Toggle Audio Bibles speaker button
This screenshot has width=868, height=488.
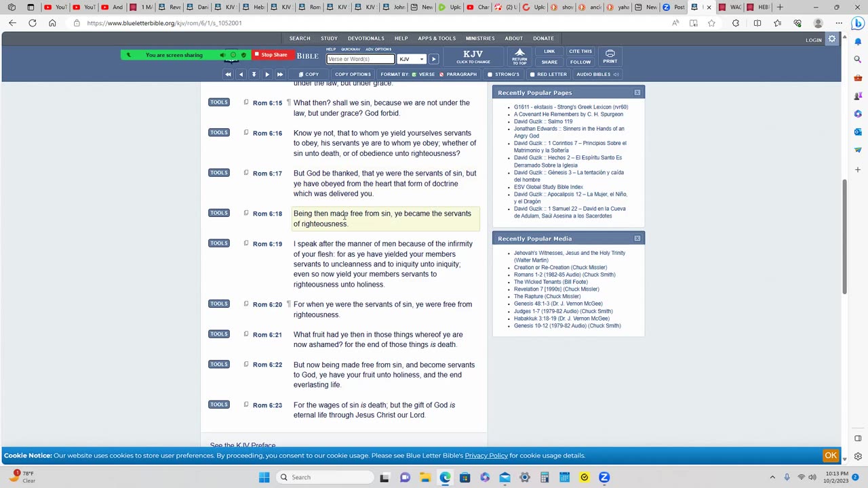coord(597,75)
